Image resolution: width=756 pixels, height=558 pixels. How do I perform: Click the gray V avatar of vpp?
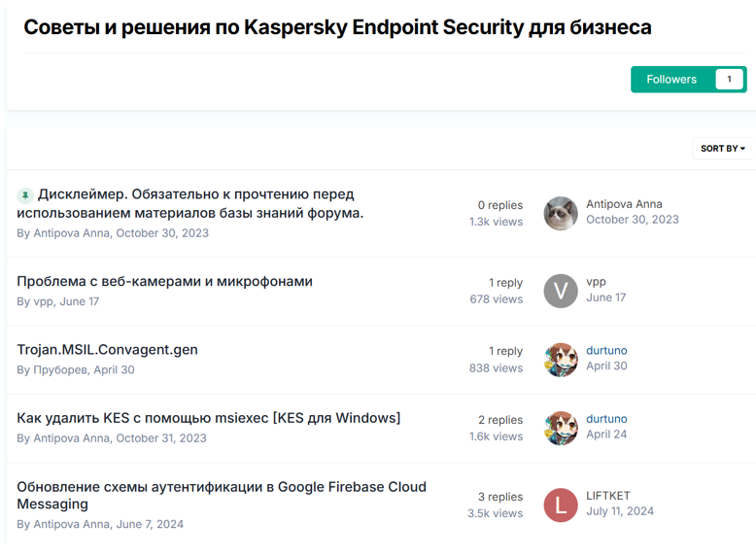pos(561,291)
